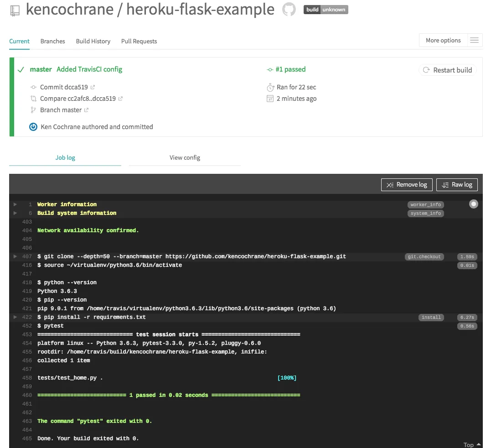This screenshot has width=486, height=448.
Task: Open the Commit dcca519 link
Action: [64, 87]
